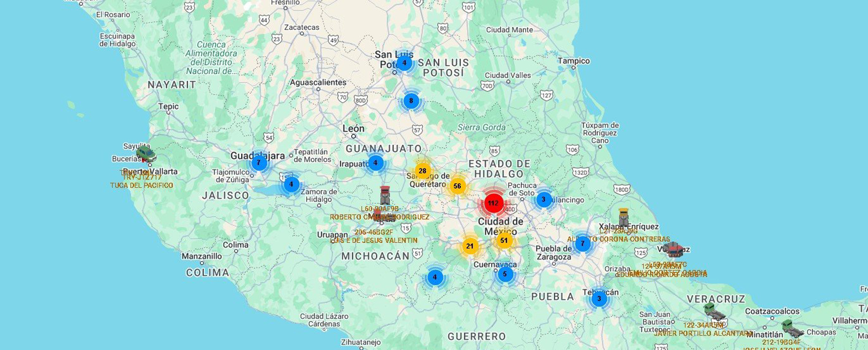Screen dimensions: 868x350
Task: Open the yellow 56 cluster marker
Action: (x=457, y=186)
